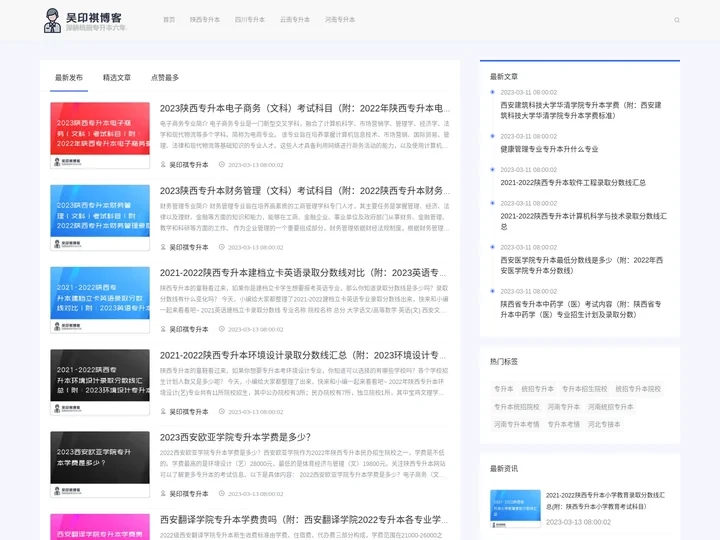Open sidebar post 陕西省专升本中药学（医）考试内容
The image size is (720, 540).
tap(581, 309)
